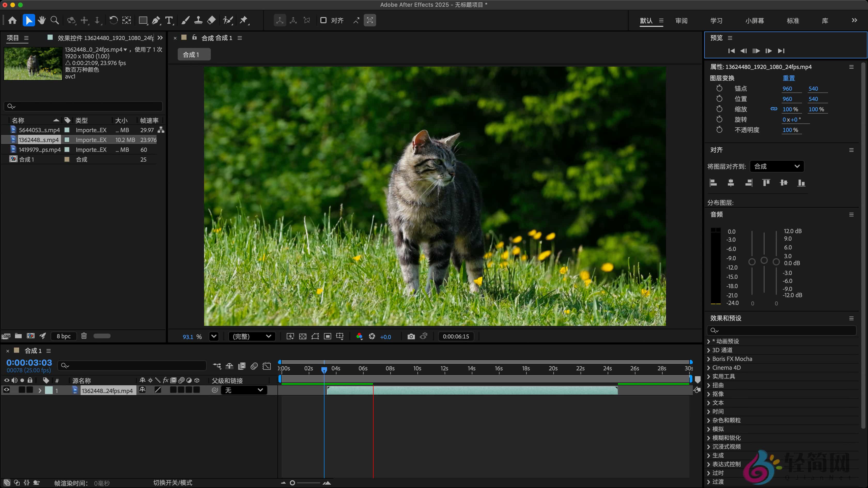The height and width of the screenshot is (488, 868).
Task: Open the parent link dropdown showing 无
Action: [x=244, y=390]
